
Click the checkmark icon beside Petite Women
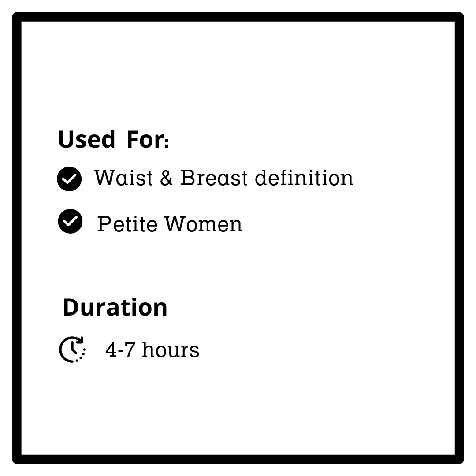pyautogui.click(x=70, y=221)
